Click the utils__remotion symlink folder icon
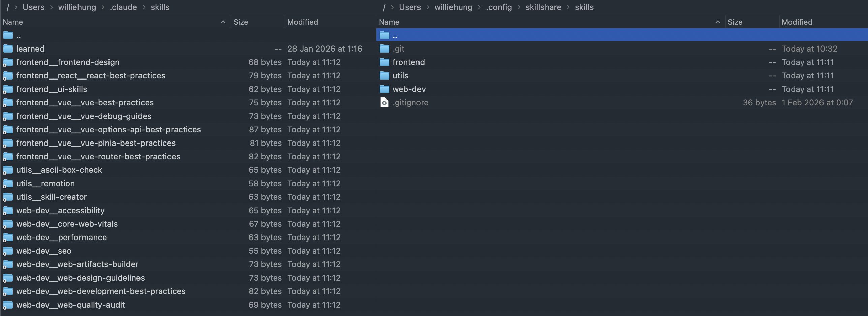The image size is (868, 316). pos(8,184)
